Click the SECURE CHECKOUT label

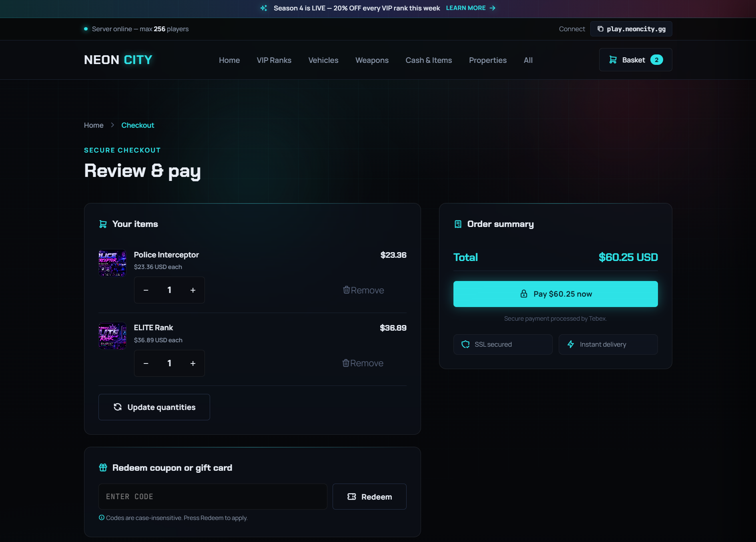tap(122, 150)
